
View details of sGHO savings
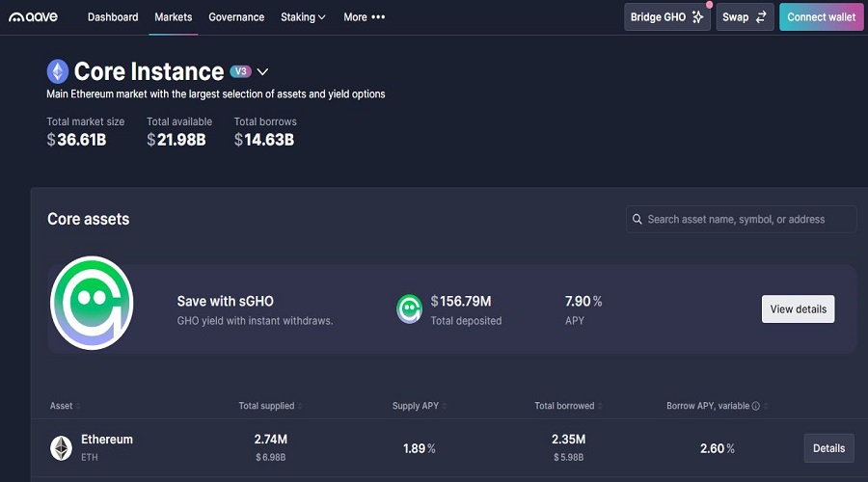click(798, 308)
